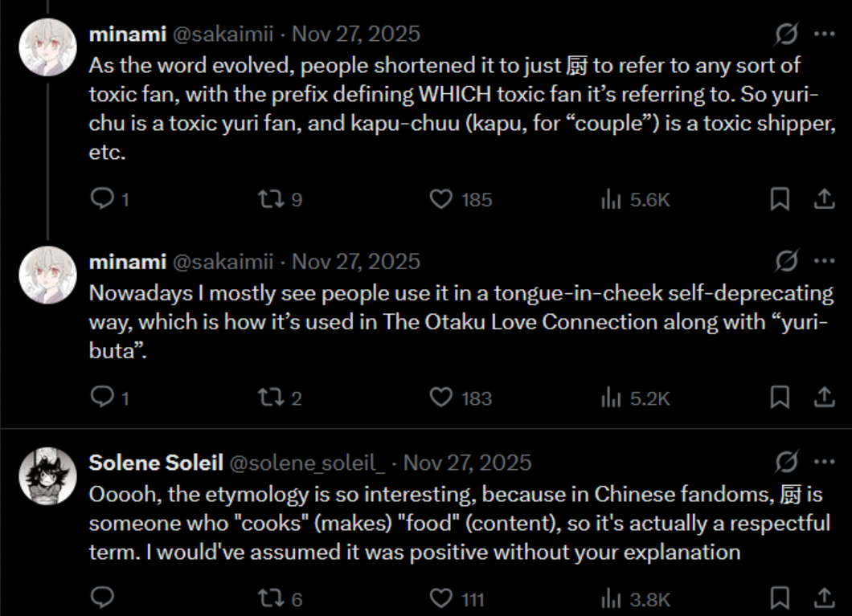Image resolution: width=852 pixels, height=616 pixels.
Task: Repost the first minami post with 9 reposts
Action: 271,198
